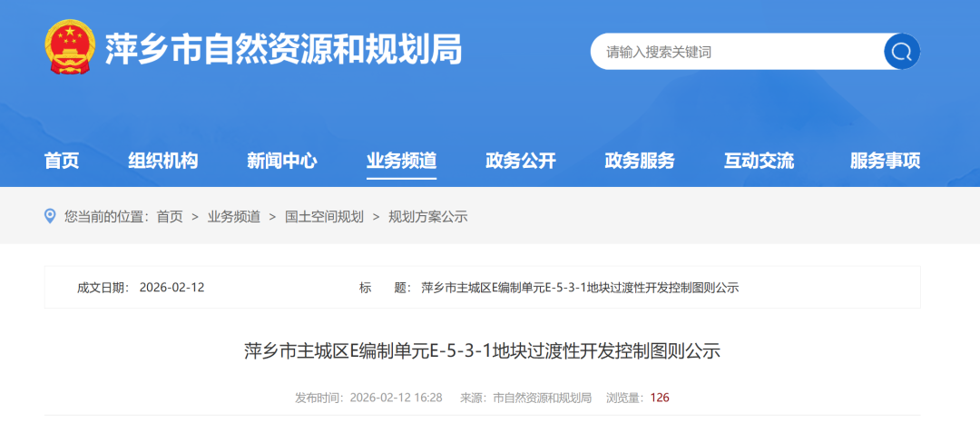Image resolution: width=980 pixels, height=423 pixels.
Task: Go to 业务频道 breadcrumb link
Action: click(x=234, y=218)
